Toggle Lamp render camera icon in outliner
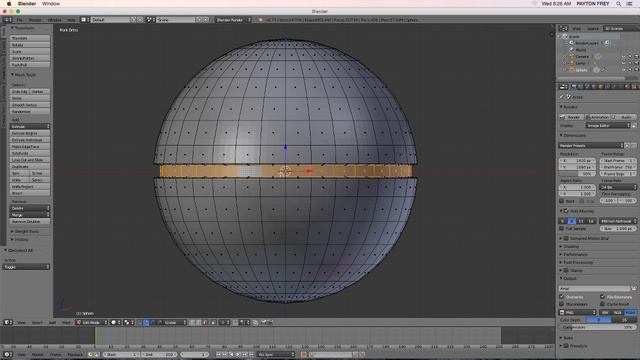 coord(636,63)
